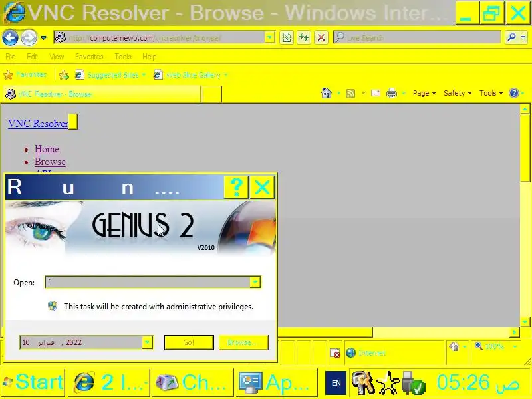
Task: Click the Browse... button
Action: point(243,342)
